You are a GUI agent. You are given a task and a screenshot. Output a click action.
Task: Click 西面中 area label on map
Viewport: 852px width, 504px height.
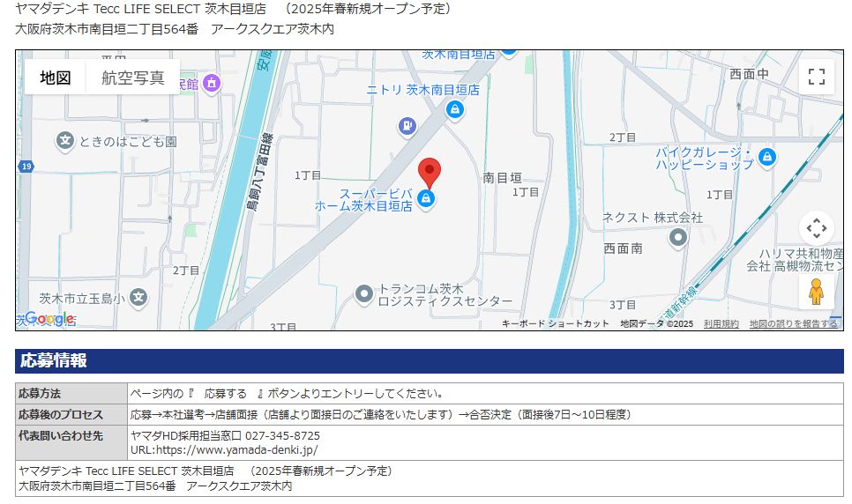(749, 74)
